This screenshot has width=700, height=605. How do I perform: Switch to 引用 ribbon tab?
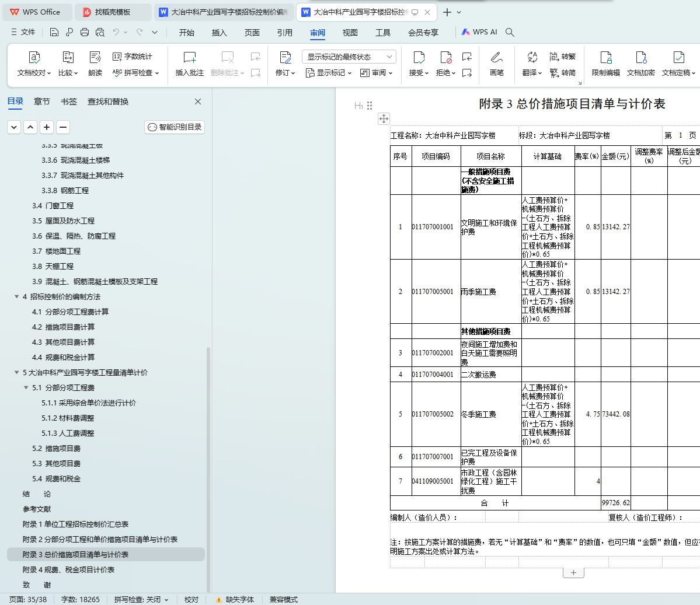tap(285, 33)
